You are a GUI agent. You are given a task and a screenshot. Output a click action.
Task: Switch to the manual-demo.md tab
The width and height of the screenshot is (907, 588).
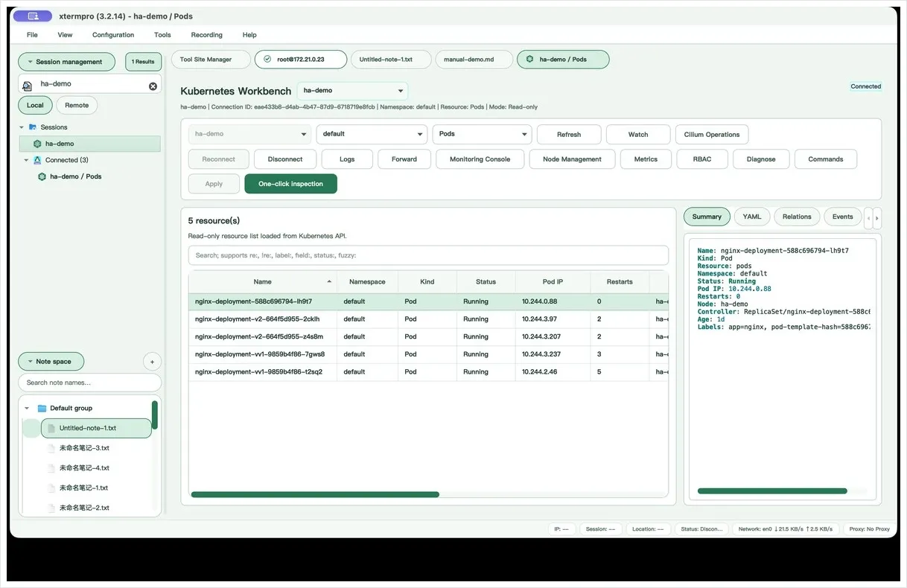pos(474,60)
